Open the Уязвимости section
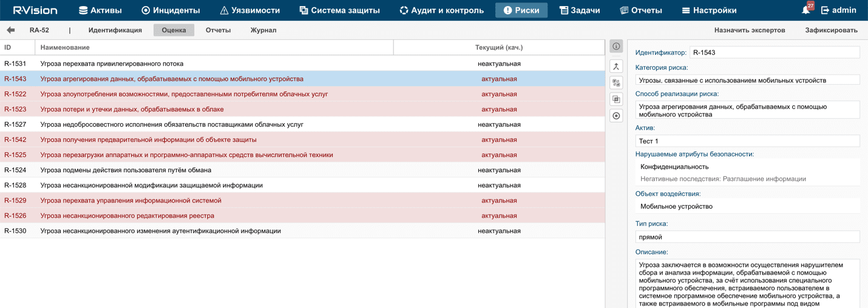The image size is (868, 308). (249, 10)
